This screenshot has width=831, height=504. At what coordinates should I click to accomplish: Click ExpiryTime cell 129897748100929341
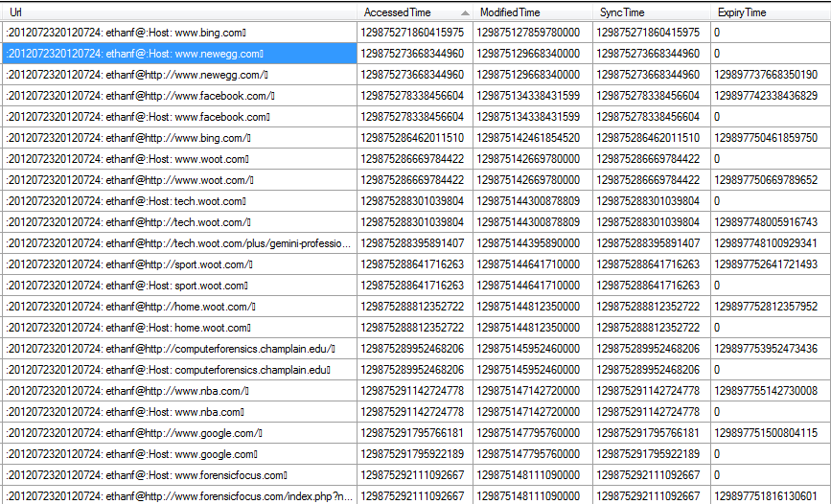coord(771,243)
